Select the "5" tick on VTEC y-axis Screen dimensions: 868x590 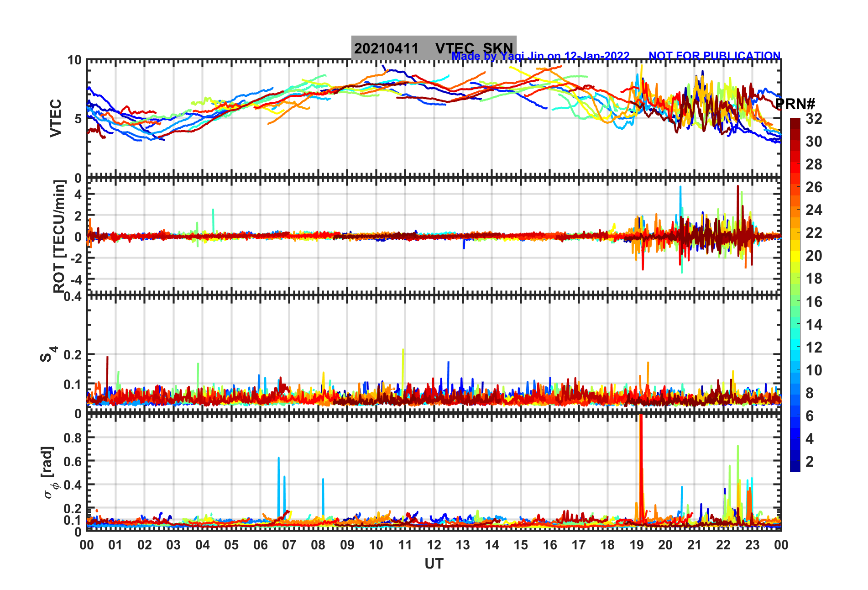pos(78,119)
